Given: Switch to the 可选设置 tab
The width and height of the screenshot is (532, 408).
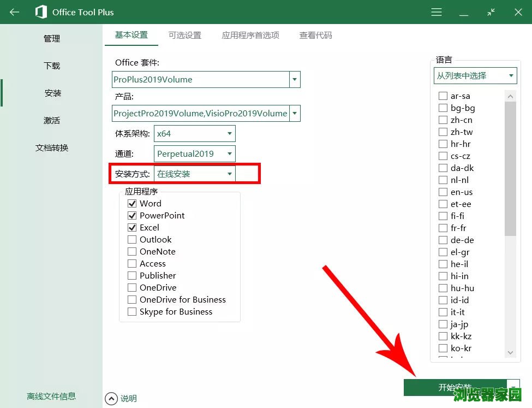Looking at the screenshot, I should 184,36.
